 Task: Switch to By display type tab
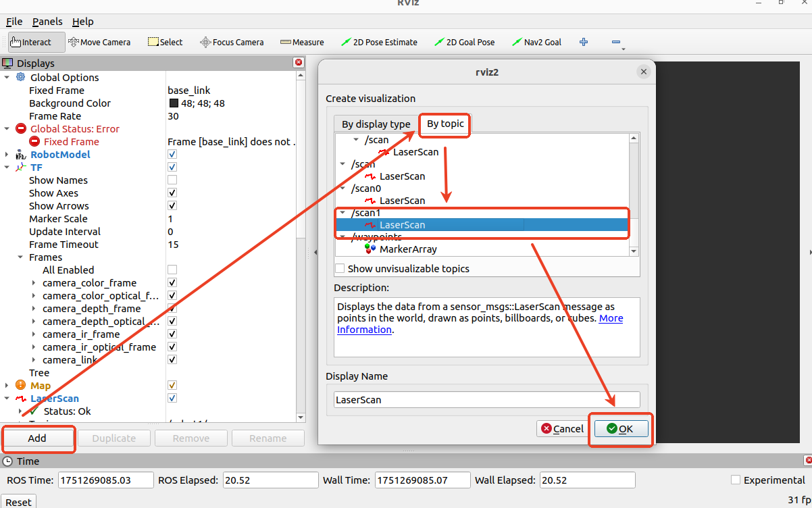376,124
